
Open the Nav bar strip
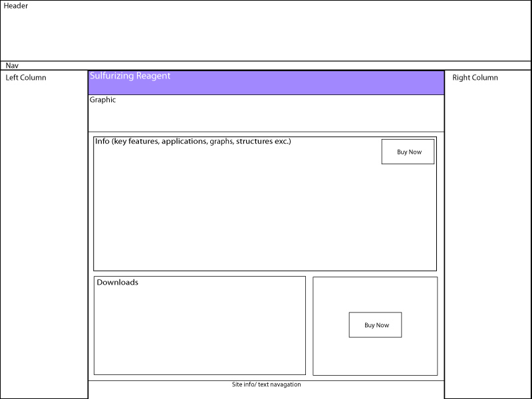[266, 65]
